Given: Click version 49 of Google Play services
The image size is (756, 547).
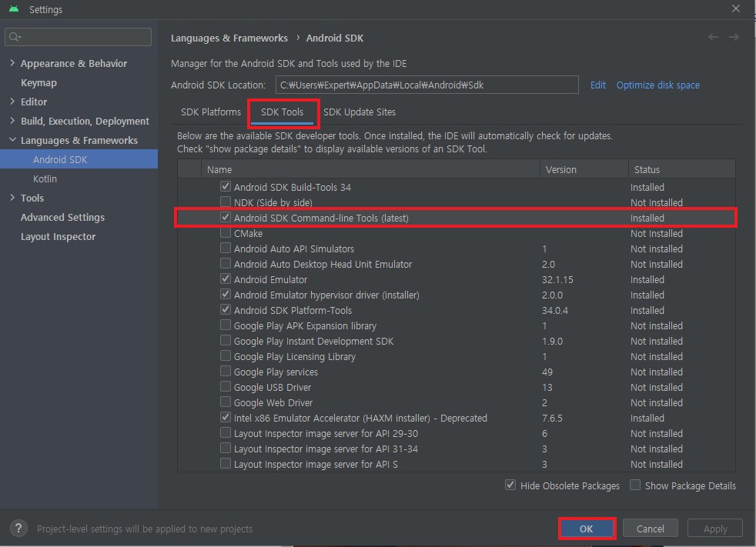Looking at the screenshot, I should click(x=547, y=372).
